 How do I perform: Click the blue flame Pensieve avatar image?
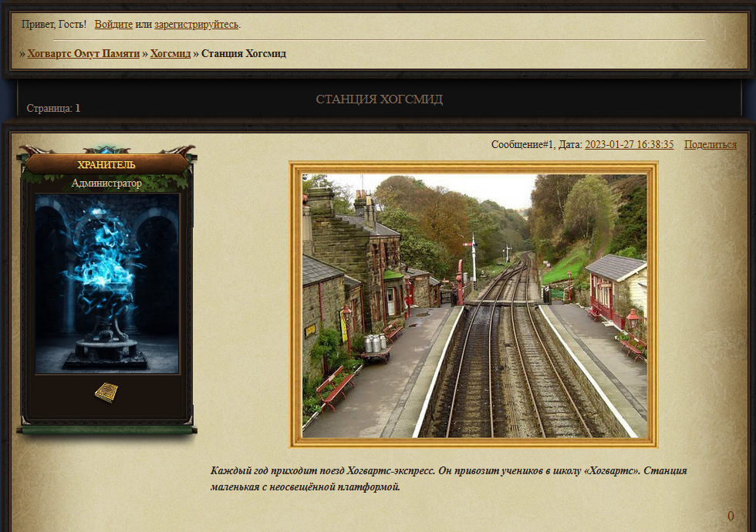pyautogui.click(x=107, y=284)
